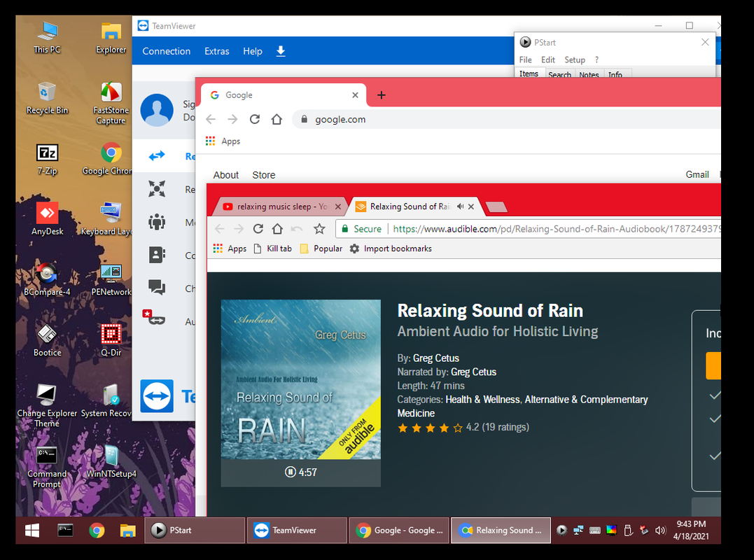The height and width of the screenshot is (560, 754).
Task: Select the Recycle Bin desktop icon
Action: tap(47, 98)
